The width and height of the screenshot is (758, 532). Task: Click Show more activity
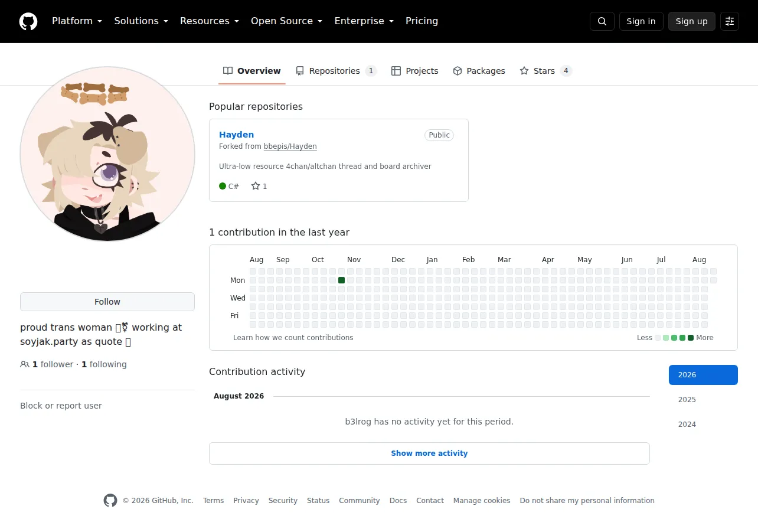click(429, 453)
